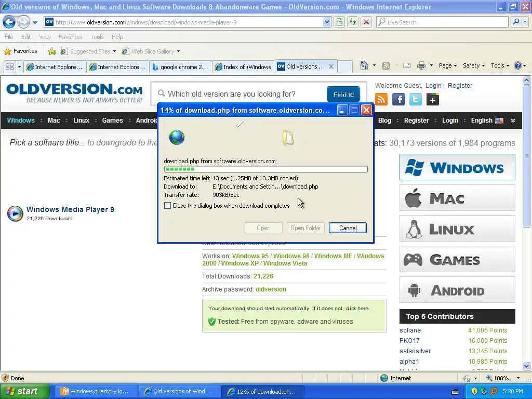Close the 'Old versions' tab
The width and height of the screenshot is (532, 399).
point(331,66)
